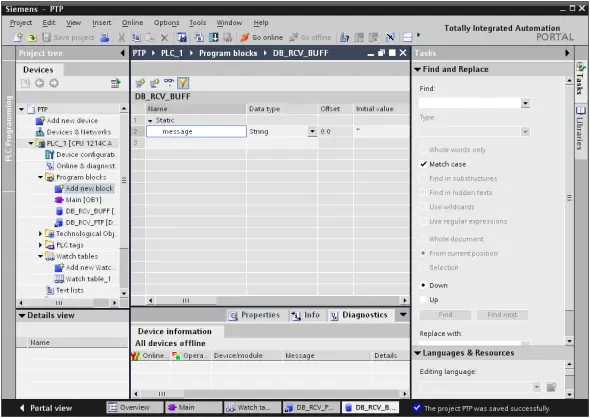Open the String data type dropdown
This screenshot has width=590, height=418.
[x=312, y=131]
